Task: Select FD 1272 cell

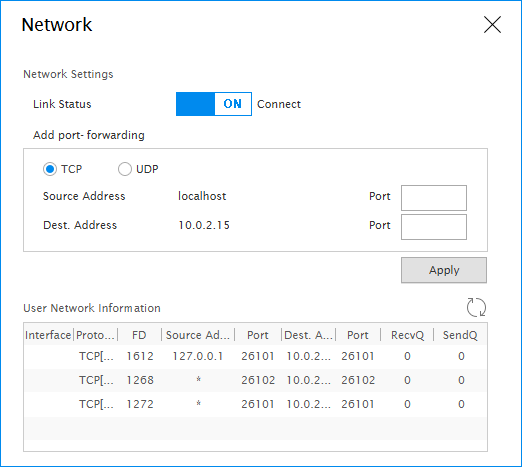Action: pyautogui.click(x=140, y=404)
